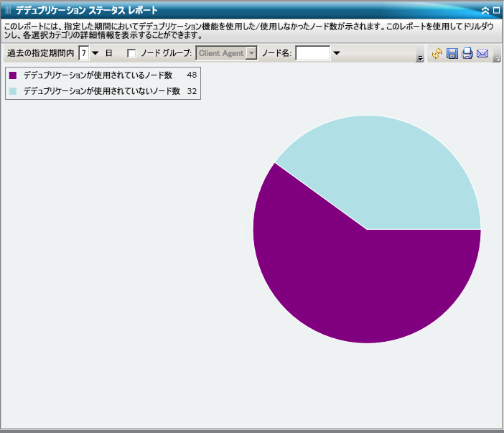Click the days input field showing 7
The width and height of the screenshot is (504, 433).
[84, 53]
